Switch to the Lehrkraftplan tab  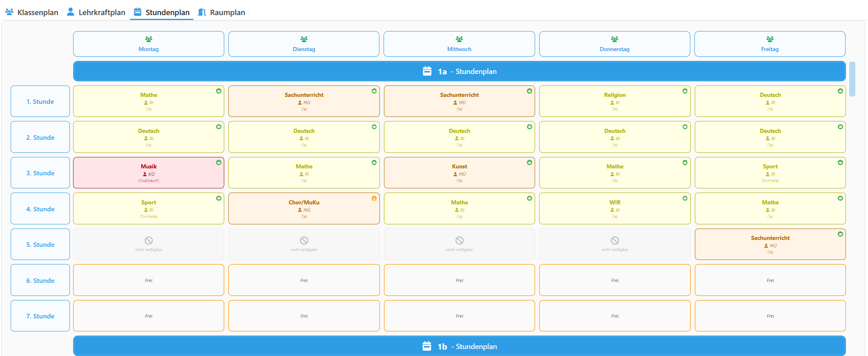point(96,12)
